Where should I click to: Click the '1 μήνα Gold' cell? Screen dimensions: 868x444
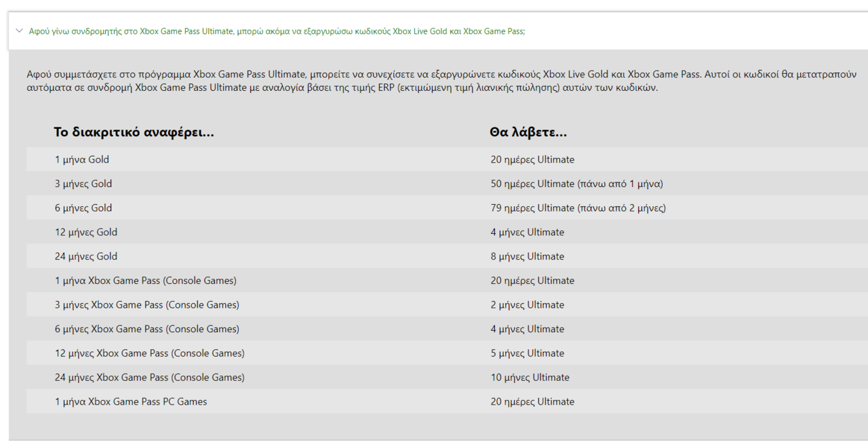click(82, 159)
